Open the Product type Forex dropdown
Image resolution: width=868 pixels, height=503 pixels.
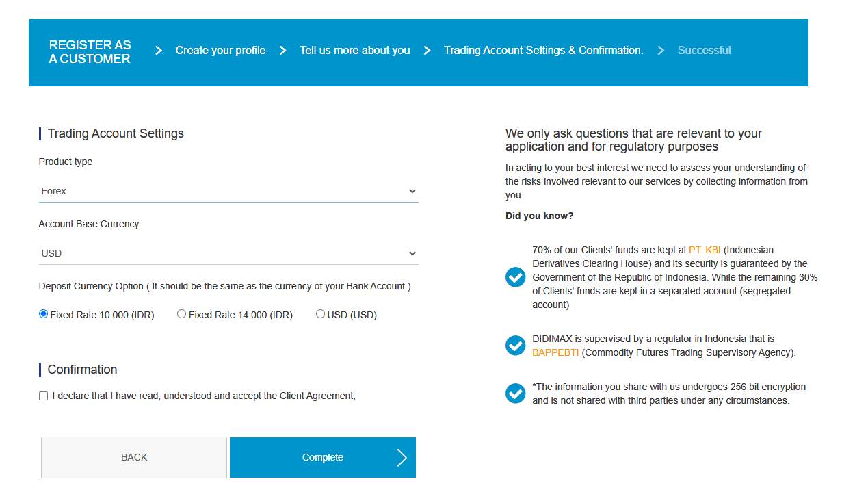(x=228, y=191)
